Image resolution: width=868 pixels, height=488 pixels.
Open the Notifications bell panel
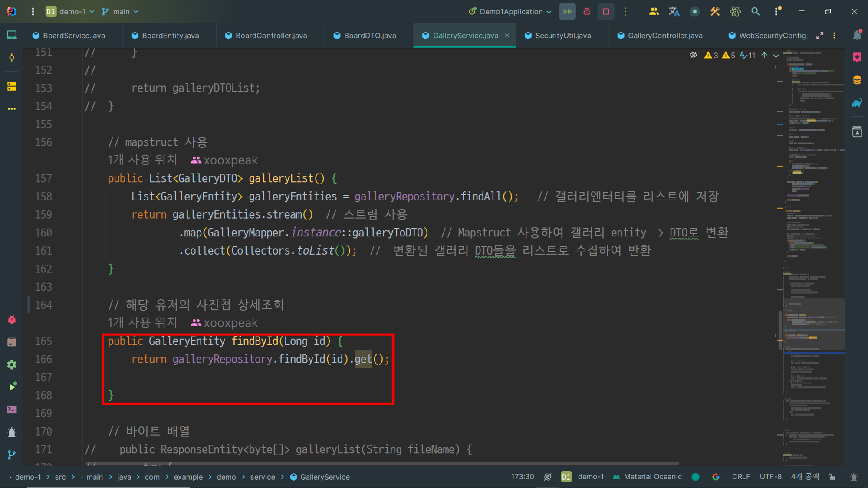(x=857, y=35)
